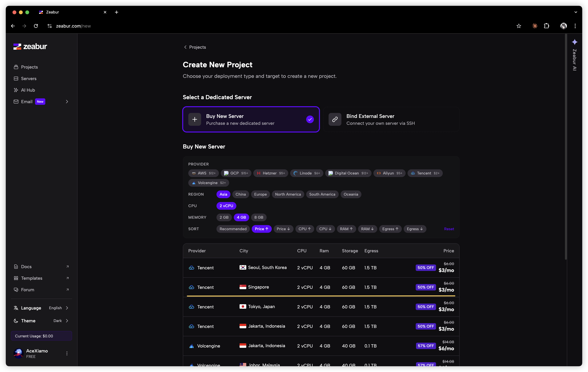
Task: Click the AI Hub sparkle icon in sidebar
Action: (16, 90)
